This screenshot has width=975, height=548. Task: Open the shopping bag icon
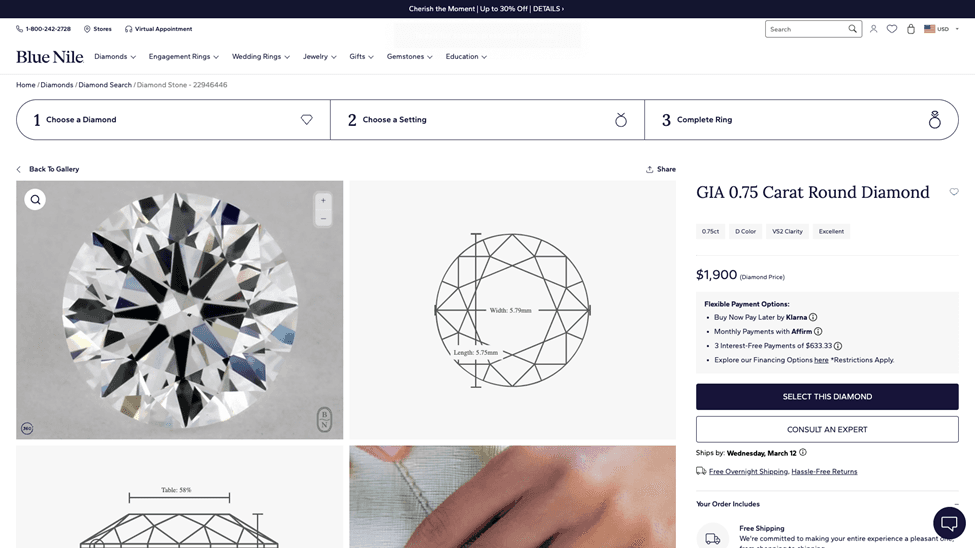(x=910, y=29)
